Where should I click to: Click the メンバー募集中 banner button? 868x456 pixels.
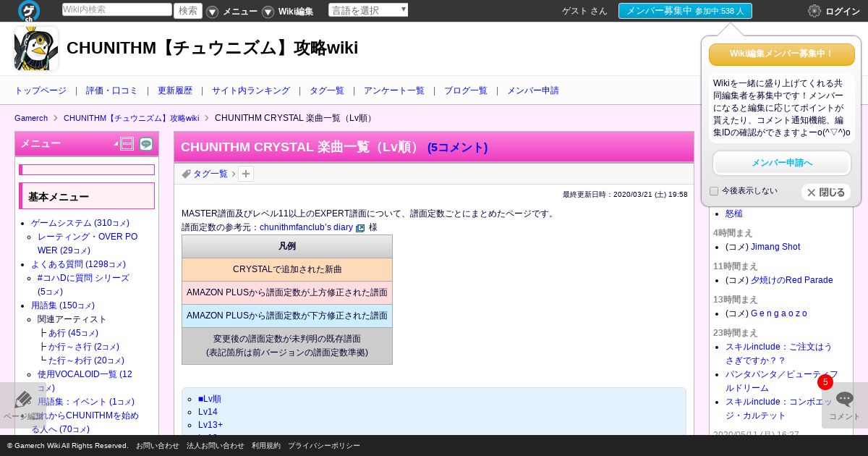pyautogui.click(x=685, y=11)
